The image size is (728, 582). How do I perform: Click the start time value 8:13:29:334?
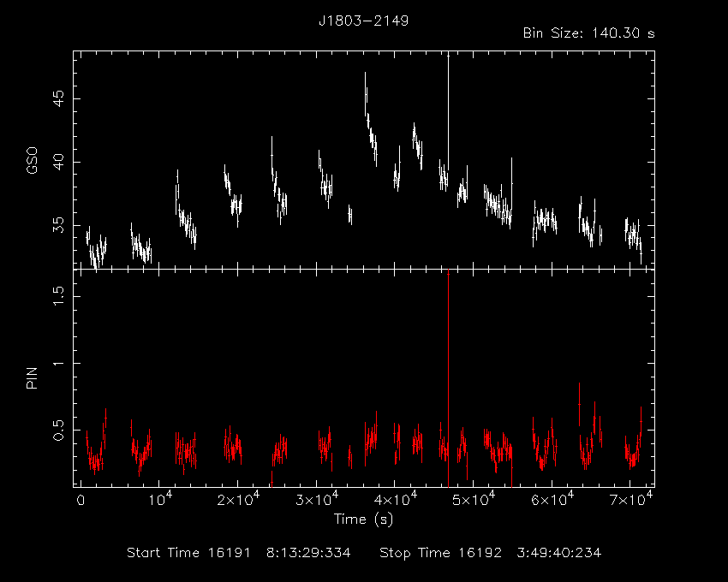coord(308,553)
